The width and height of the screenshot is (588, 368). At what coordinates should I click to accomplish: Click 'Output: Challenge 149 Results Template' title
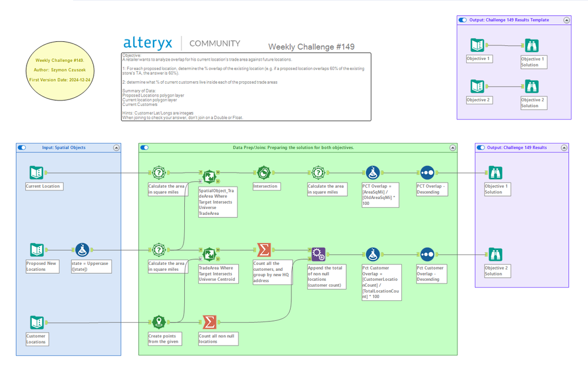click(509, 20)
